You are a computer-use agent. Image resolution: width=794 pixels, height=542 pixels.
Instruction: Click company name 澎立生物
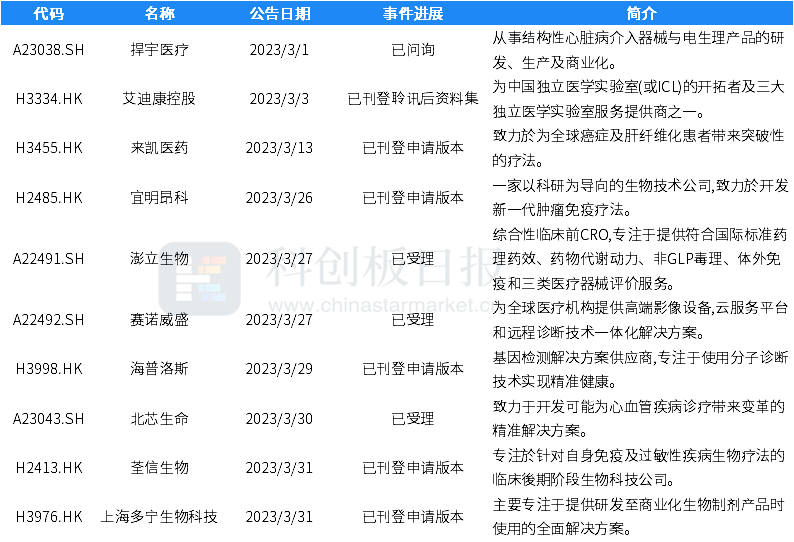pyautogui.click(x=160, y=259)
